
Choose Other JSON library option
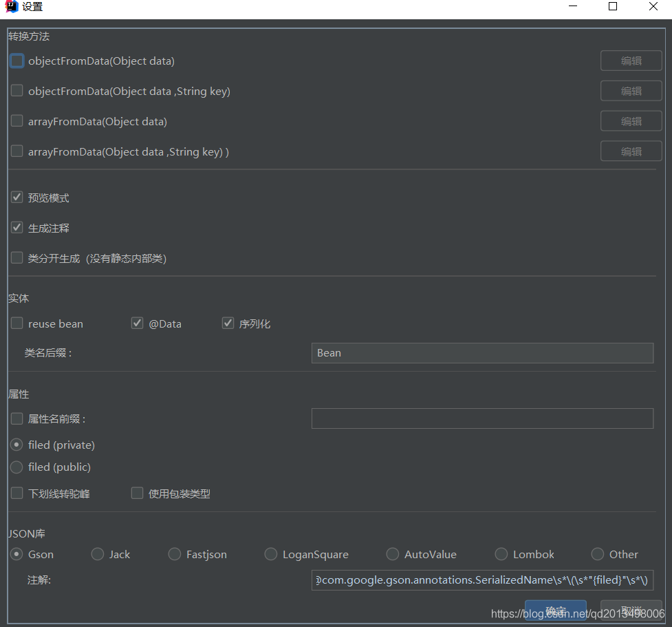click(598, 554)
